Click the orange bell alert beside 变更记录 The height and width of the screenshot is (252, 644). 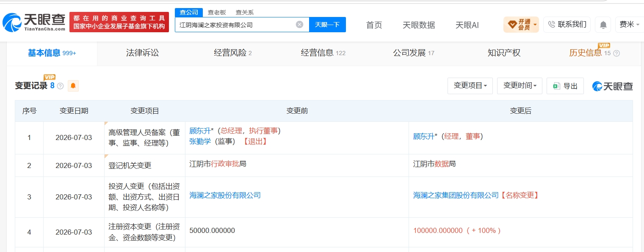73,86
